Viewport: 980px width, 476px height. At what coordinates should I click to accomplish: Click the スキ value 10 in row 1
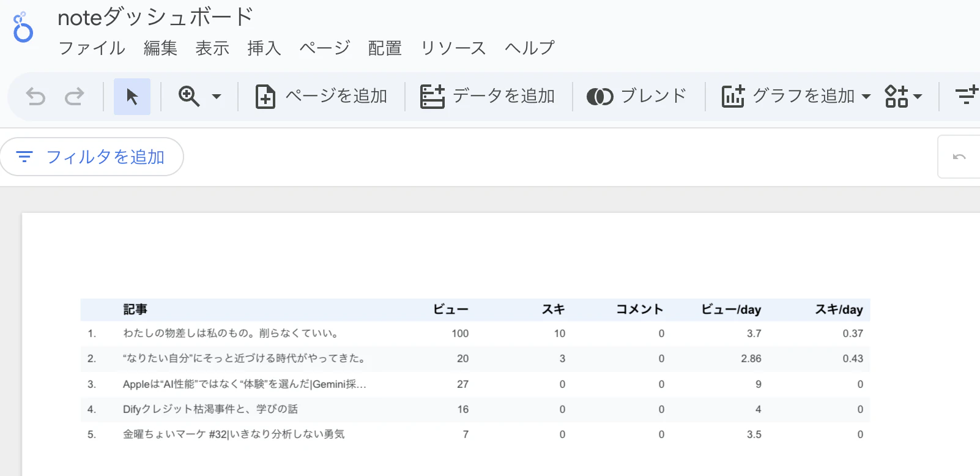[x=560, y=333]
